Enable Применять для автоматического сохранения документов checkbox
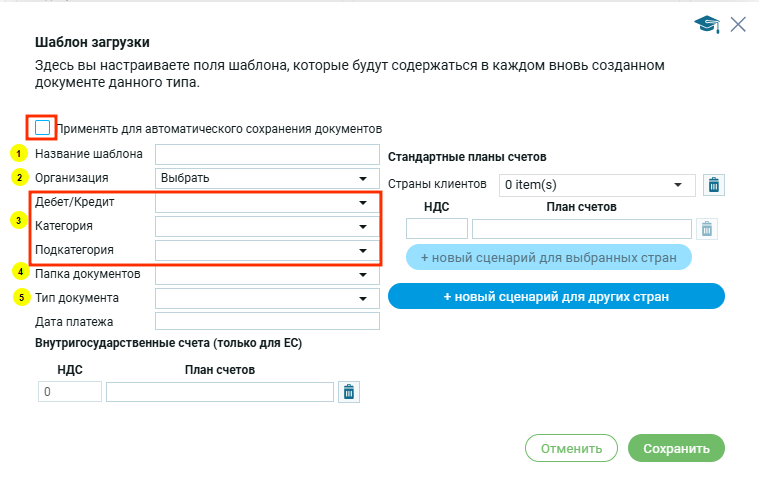 (42, 127)
